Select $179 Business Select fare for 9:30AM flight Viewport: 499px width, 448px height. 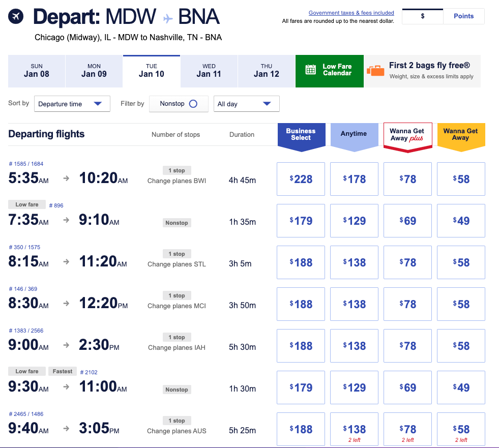point(301,387)
